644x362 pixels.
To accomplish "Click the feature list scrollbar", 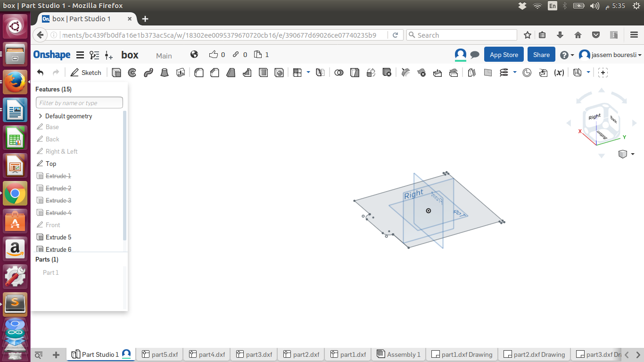I will click(125, 175).
